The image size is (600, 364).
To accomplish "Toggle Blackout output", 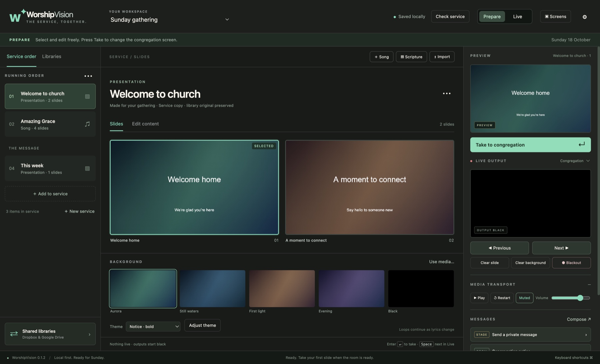I will pyautogui.click(x=571, y=263).
